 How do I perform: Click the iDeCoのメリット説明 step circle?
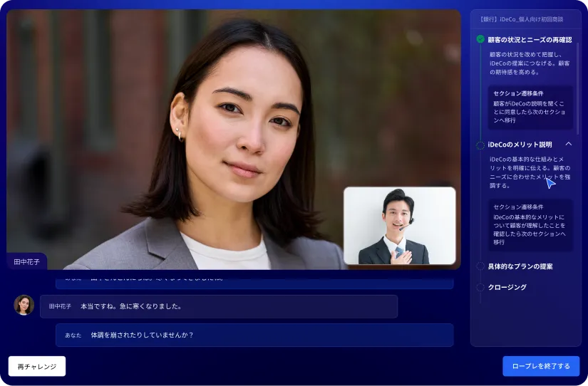click(480, 145)
